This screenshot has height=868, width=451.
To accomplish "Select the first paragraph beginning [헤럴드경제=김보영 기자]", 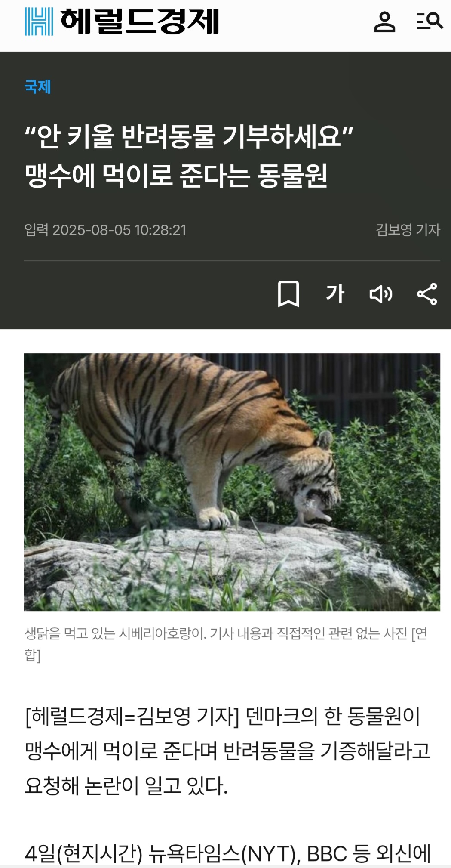I will tap(227, 751).
